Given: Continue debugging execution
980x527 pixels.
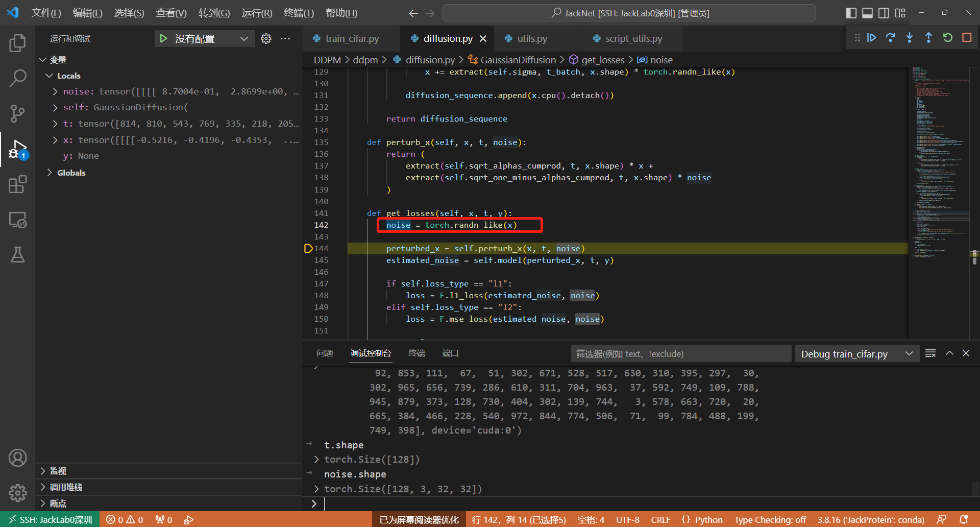Looking at the screenshot, I should point(872,38).
